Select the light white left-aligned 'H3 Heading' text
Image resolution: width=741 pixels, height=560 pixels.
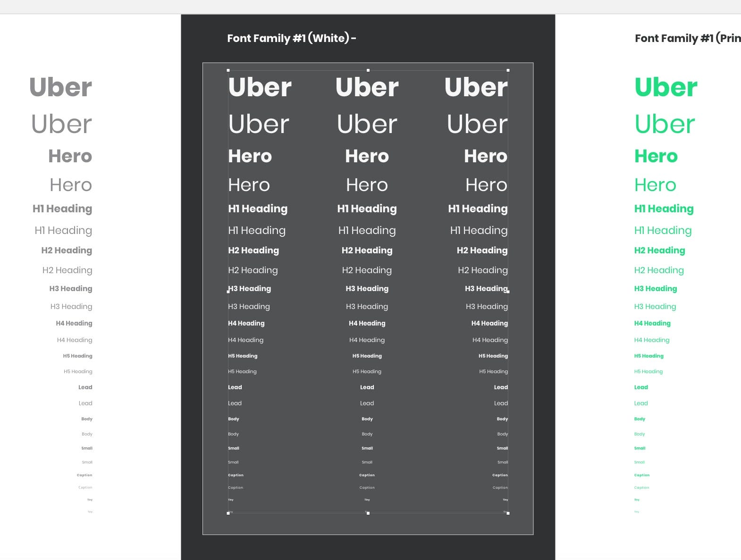[249, 307]
